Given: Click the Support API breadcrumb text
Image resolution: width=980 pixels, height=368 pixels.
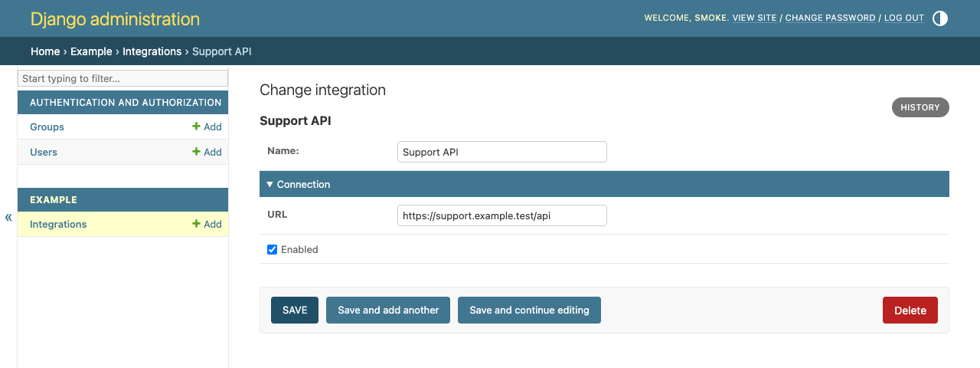Looking at the screenshot, I should [222, 51].
